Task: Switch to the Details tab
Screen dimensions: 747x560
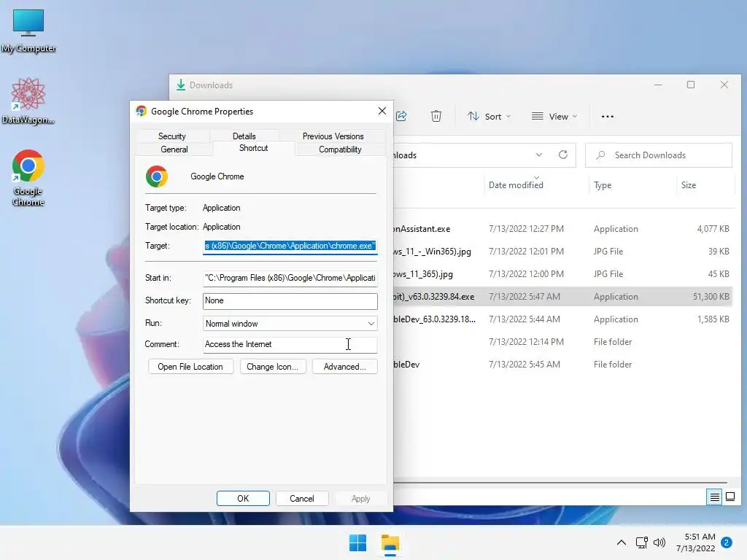Action: tap(244, 136)
